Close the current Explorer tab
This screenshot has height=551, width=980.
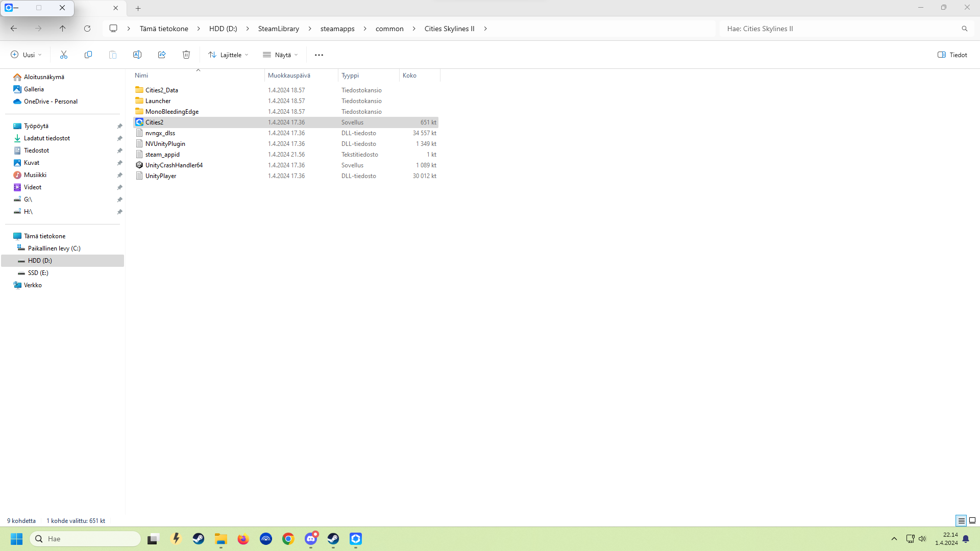[x=115, y=8]
